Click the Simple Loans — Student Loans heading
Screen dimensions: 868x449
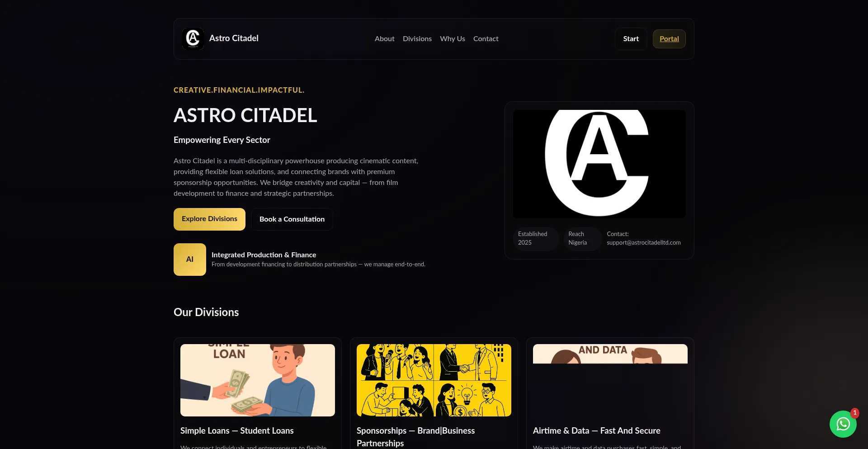237,431
